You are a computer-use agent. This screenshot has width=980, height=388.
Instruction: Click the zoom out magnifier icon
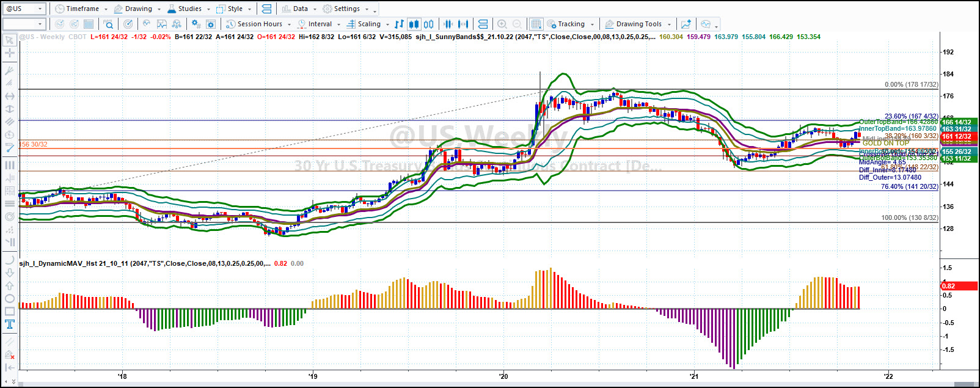click(x=517, y=24)
